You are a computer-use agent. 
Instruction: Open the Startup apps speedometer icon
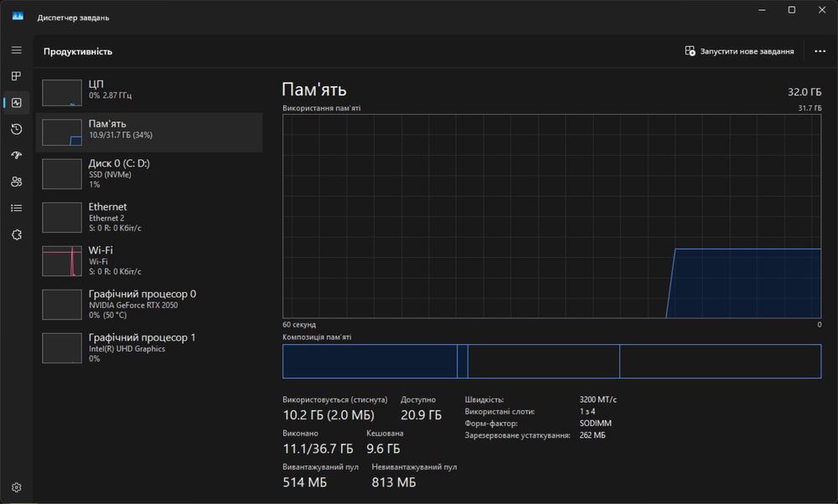17,156
